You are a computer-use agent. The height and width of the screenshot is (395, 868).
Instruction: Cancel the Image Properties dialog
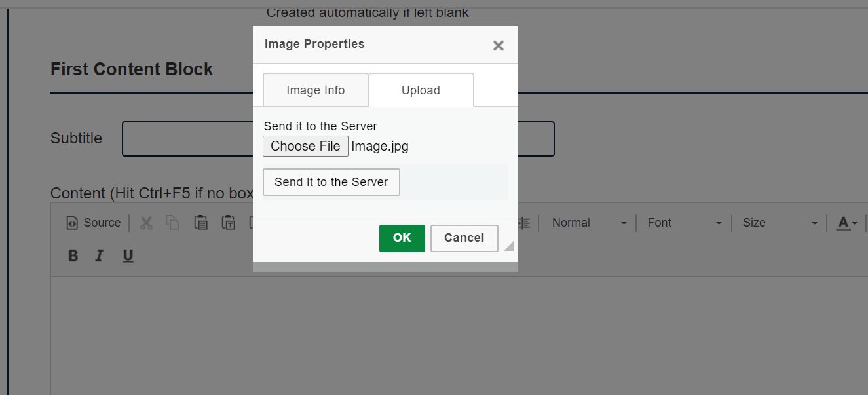[x=464, y=238]
